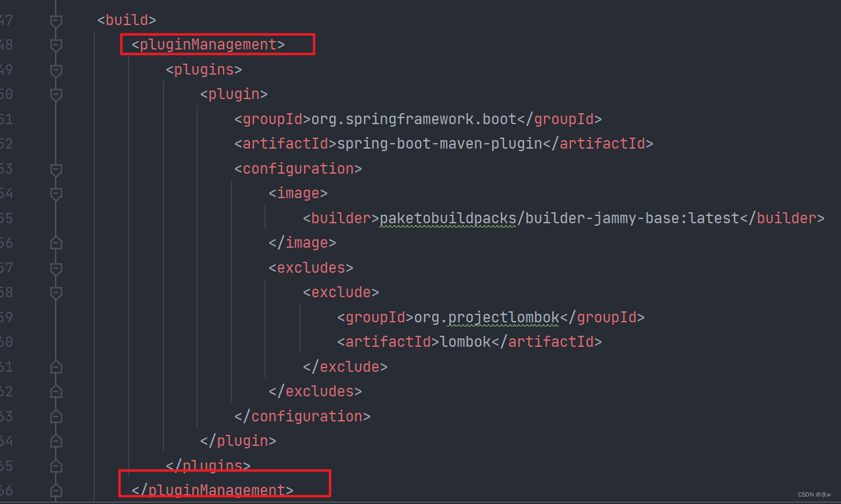This screenshot has width=841, height=504.
Task: Click the value org.springframework.boot
Action: click(x=414, y=119)
